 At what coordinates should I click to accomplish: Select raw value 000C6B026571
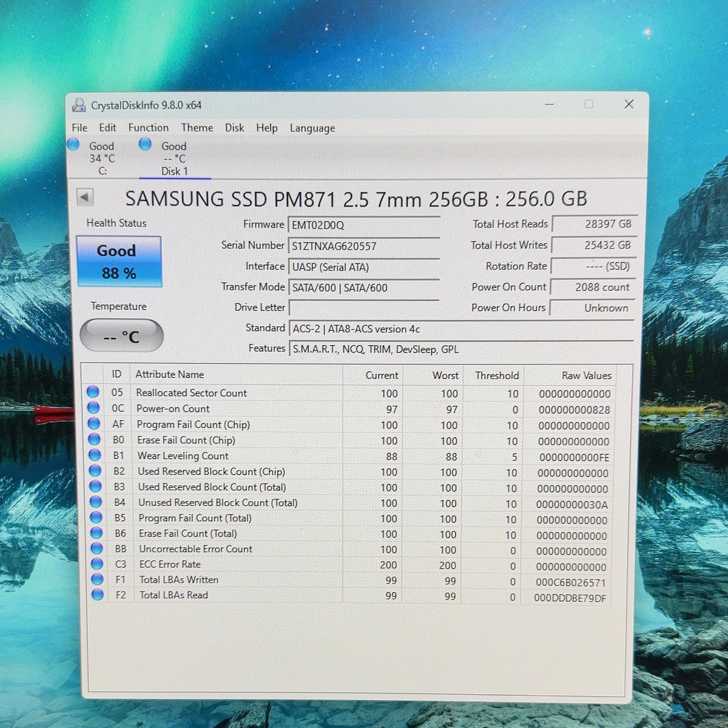[570, 582]
